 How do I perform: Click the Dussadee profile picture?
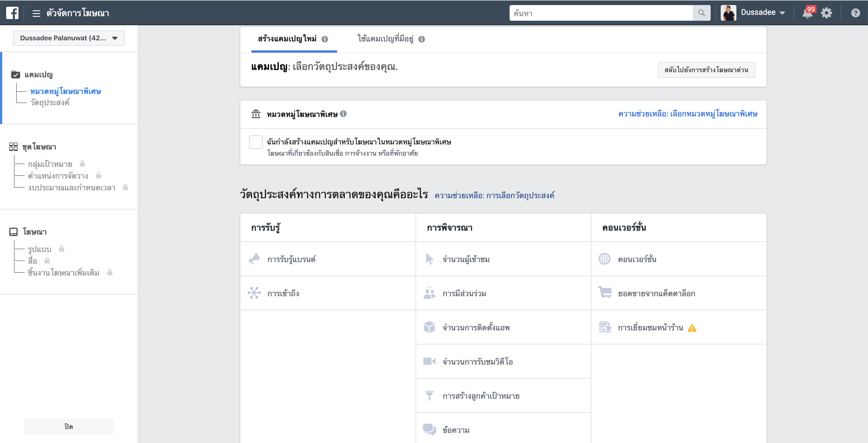click(x=728, y=13)
